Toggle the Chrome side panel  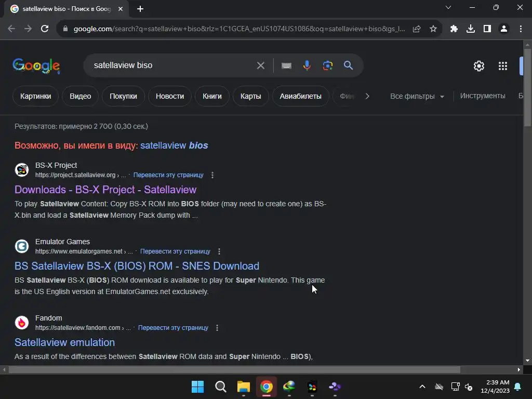(487, 29)
